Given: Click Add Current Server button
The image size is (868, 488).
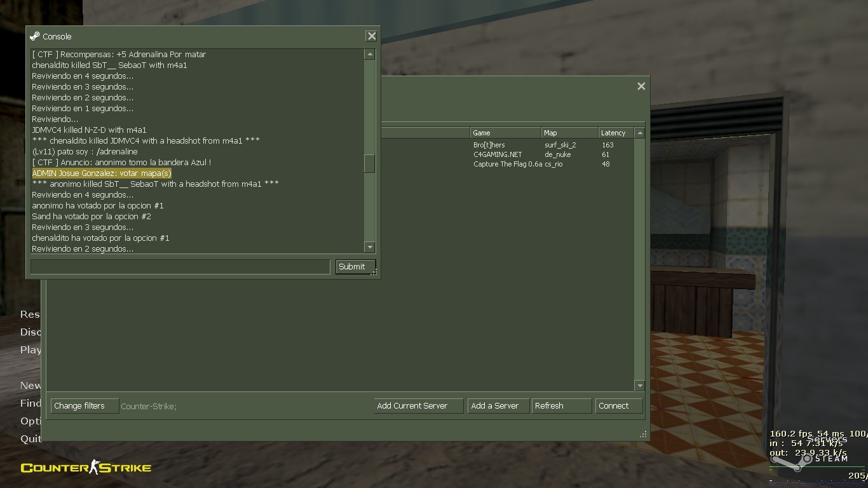Looking at the screenshot, I should click(x=418, y=406).
